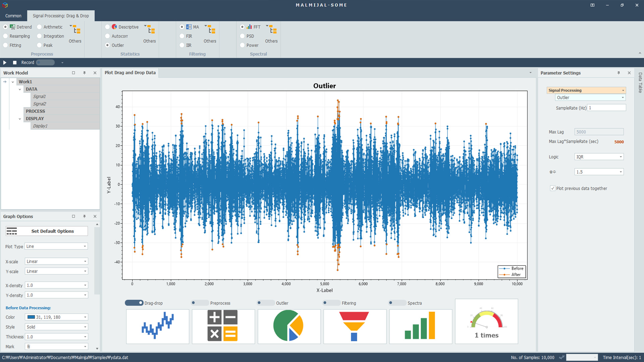Uncheck Plot previous data together
644x362 pixels.
[x=552, y=188]
